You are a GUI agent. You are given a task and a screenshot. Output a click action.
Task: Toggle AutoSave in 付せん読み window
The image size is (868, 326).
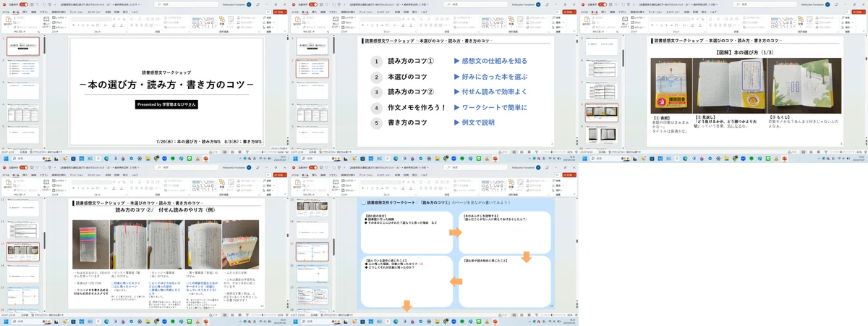click(x=24, y=167)
